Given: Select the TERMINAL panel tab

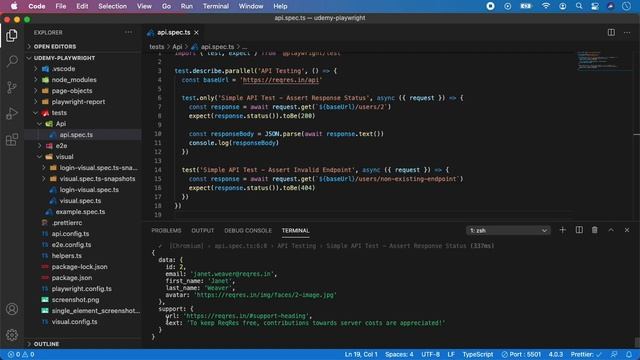Looking at the screenshot, I should (x=296, y=231).
